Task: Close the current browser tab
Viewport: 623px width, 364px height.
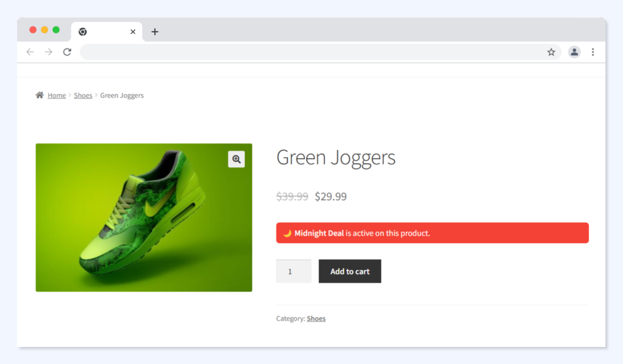Action: tap(133, 32)
